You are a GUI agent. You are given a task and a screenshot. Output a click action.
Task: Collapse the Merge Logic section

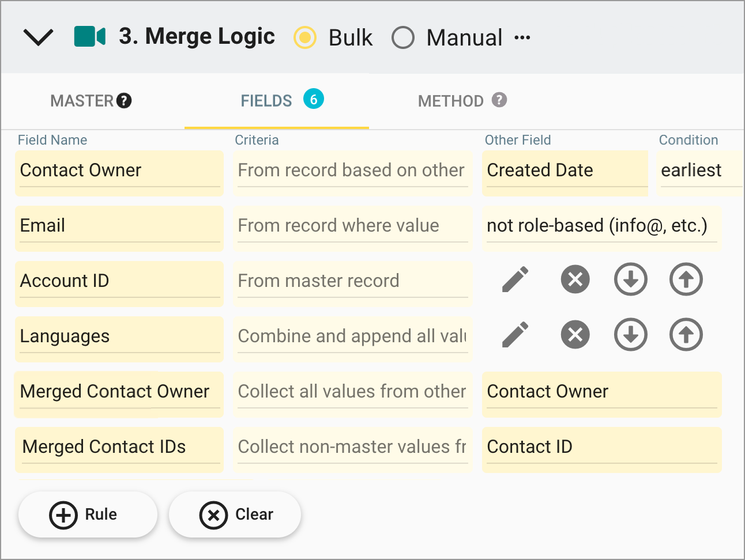coord(38,36)
